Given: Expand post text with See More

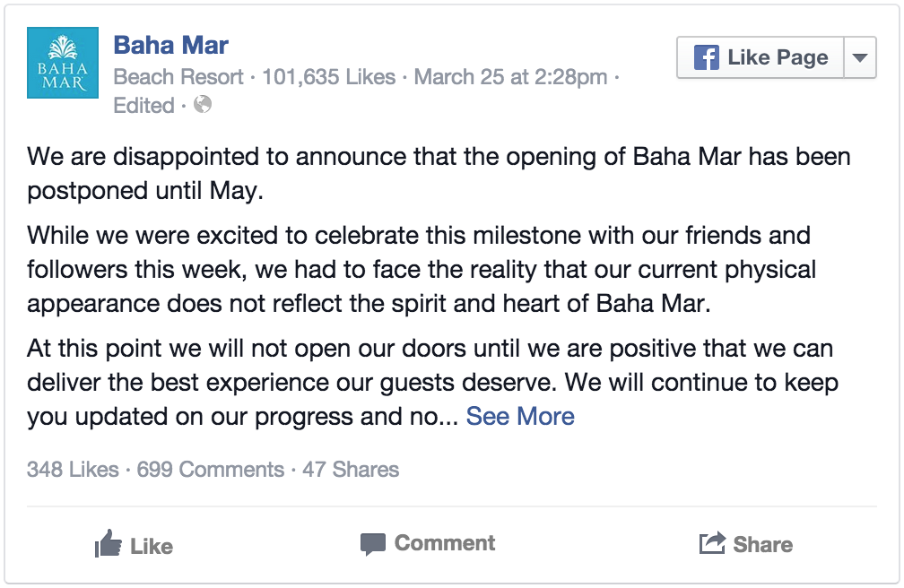Looking at the screenshot, I should pyautogui.click(x=520, y=416).
